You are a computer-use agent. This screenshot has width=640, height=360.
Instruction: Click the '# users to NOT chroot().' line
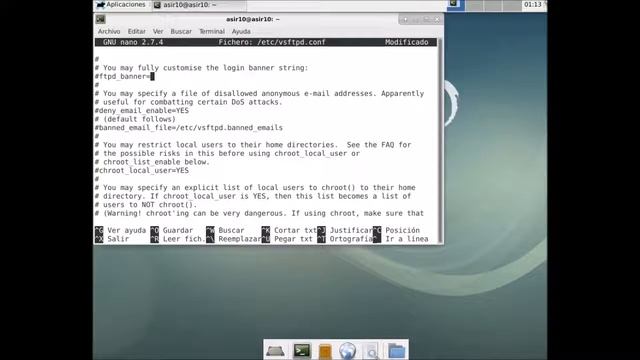(x=146, y=205)
